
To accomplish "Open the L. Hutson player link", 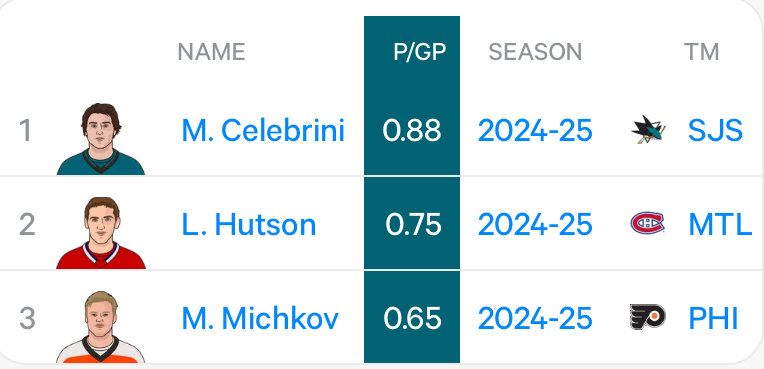I will (x=248, y=224).
